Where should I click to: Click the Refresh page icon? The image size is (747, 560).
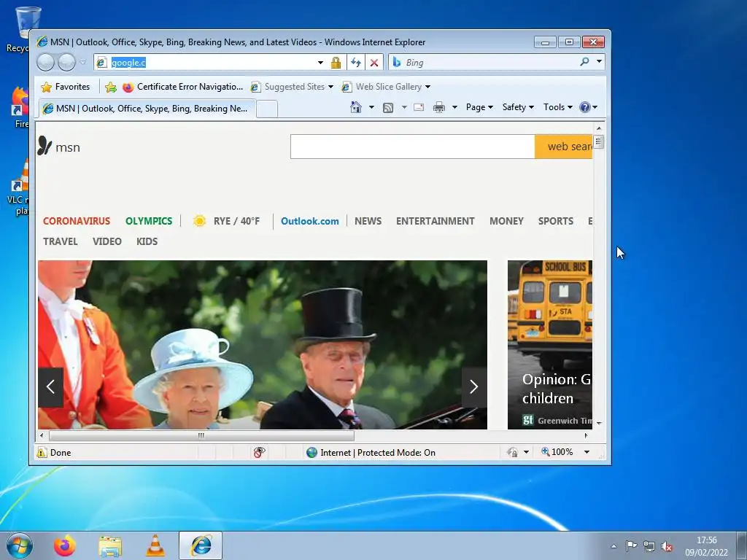pos(356,63)
